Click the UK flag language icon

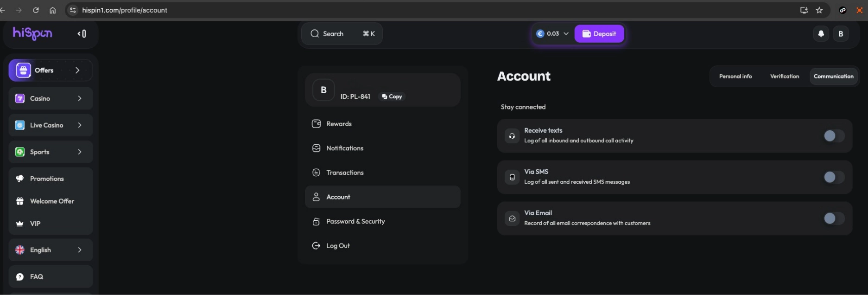pos(20,250)
